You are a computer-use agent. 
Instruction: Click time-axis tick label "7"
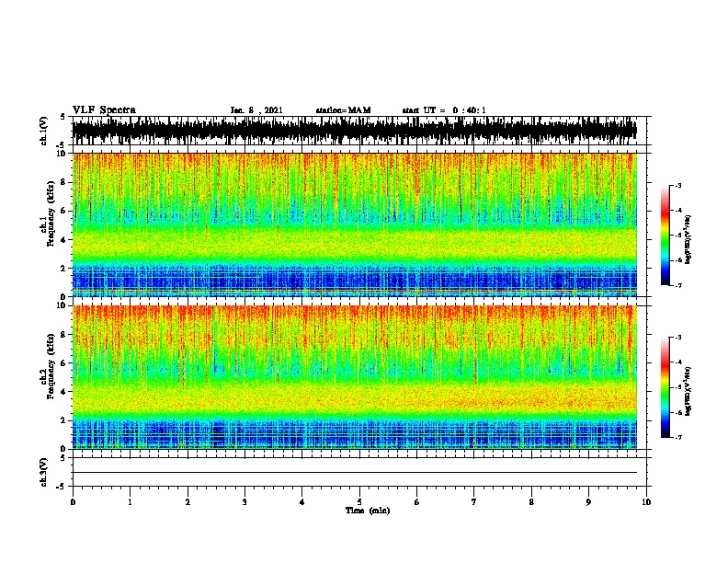click(474, 502)
